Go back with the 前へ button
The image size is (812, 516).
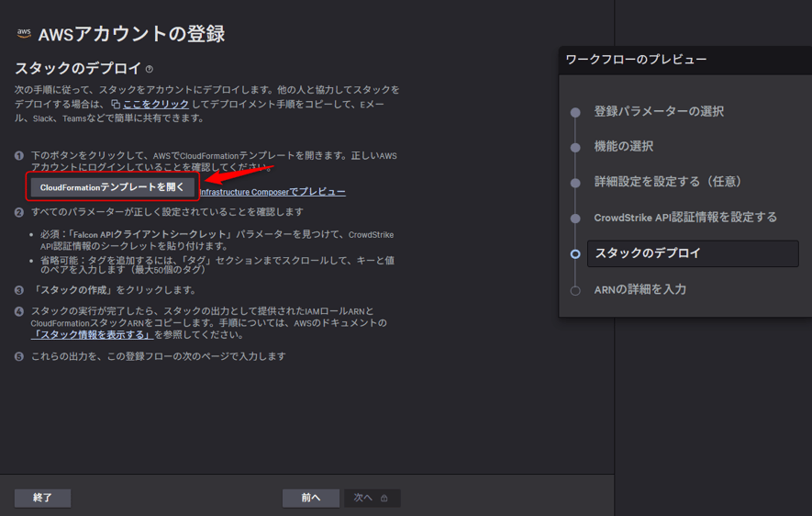point(311,498)
